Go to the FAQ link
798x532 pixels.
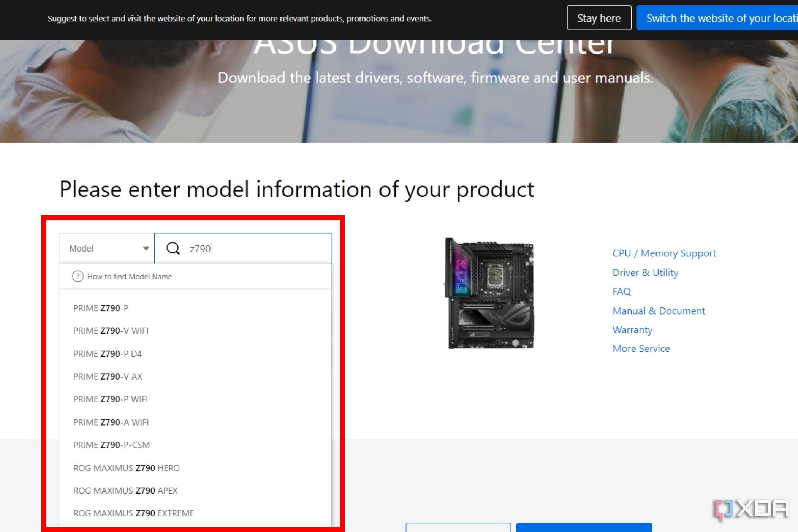621,291
